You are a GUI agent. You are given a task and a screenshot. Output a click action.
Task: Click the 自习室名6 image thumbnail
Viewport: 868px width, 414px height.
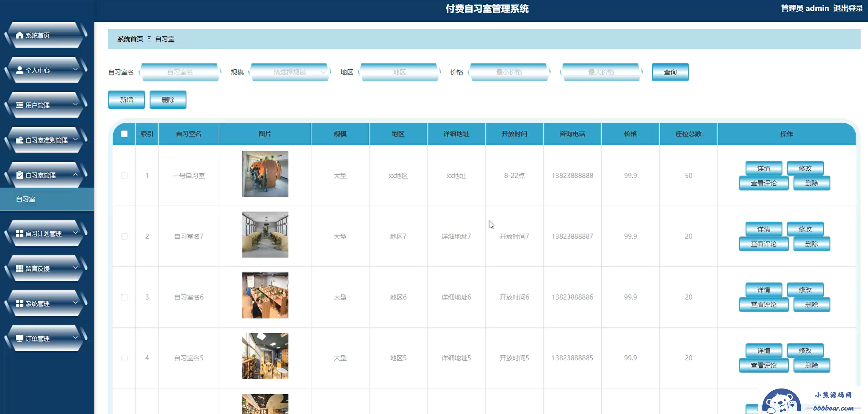pos(265,295)
